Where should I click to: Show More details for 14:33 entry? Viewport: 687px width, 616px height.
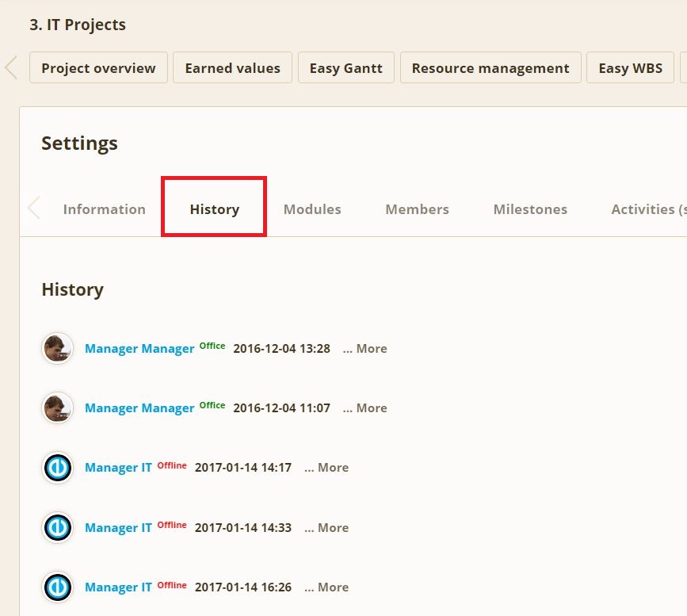pyautogui.click(x=326, y=528)
